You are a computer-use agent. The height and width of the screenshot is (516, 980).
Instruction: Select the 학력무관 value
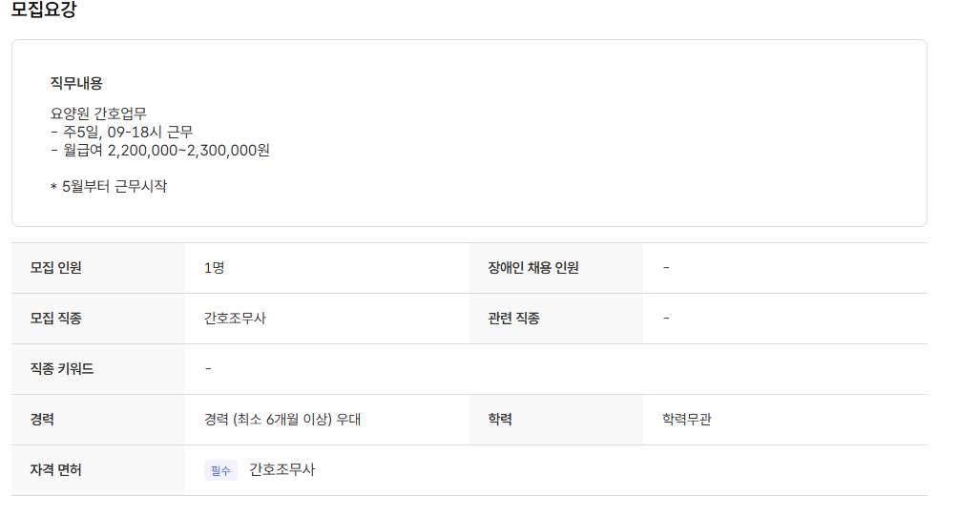pyautogui.click(x=687, y=420)
